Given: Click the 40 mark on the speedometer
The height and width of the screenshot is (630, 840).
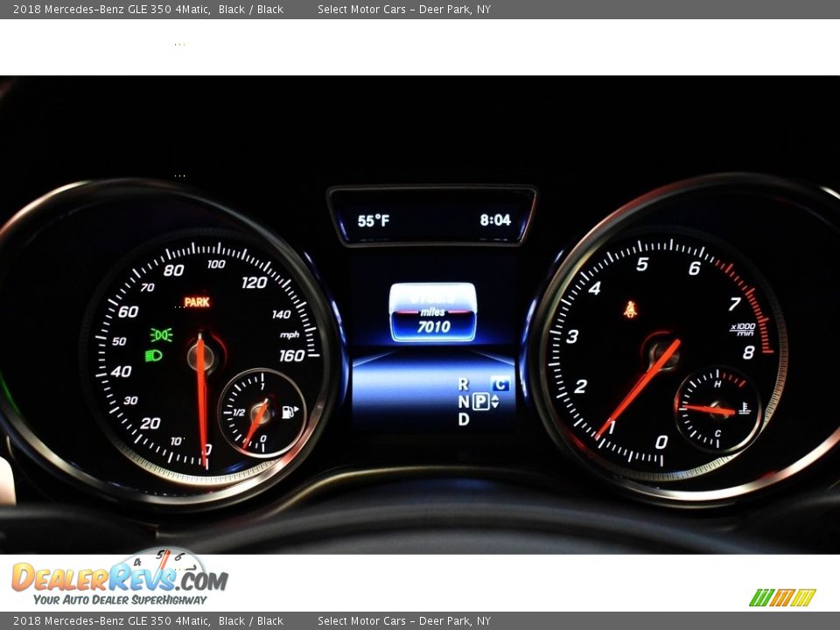Looking at the screenshot, I should [121, 371].
